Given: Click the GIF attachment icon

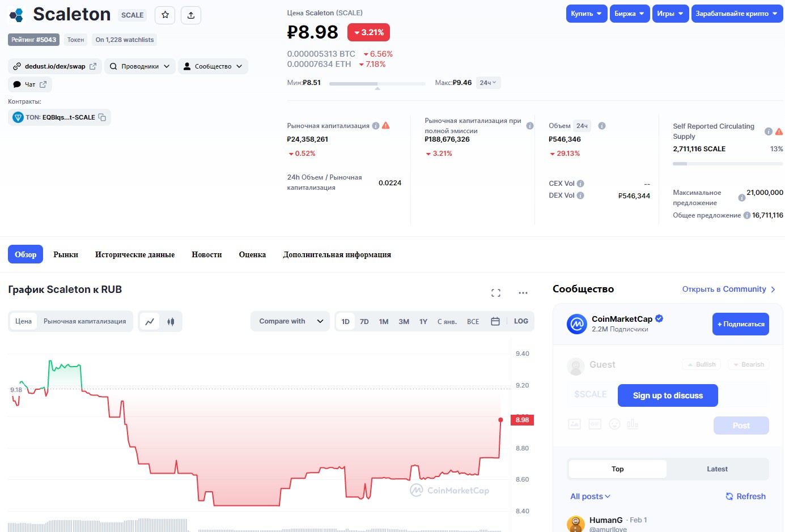Looking at the screenshot, I should [595, 424].
